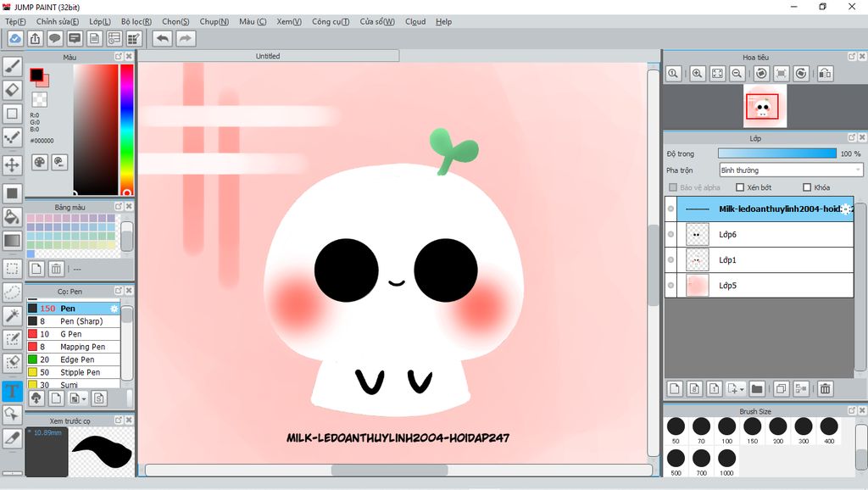The image size is (868, 490).
Task: Open color palette wheel icon in color panel
Action: (x=40, y=162)
